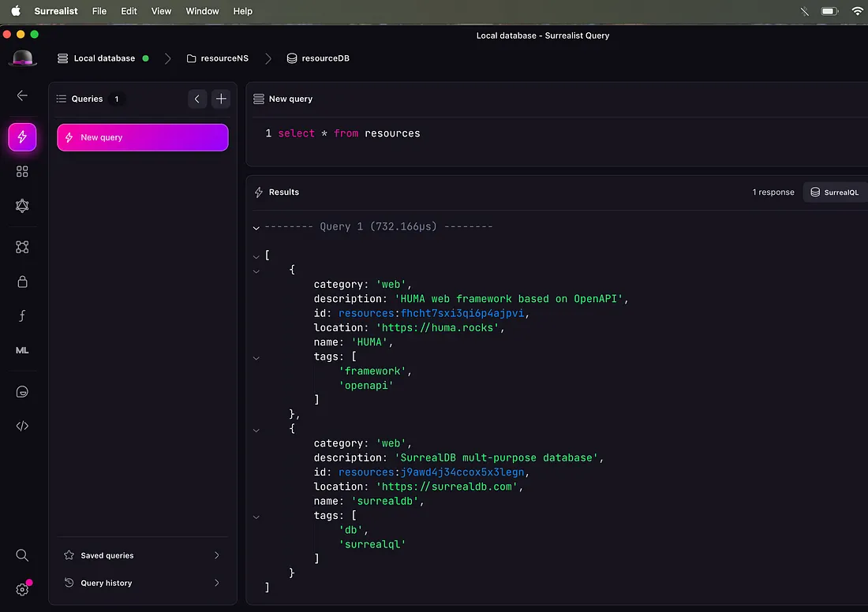Collapse the Query 1 result fold arrow
Image resolution: width=868 pixels, height=612 pixels.
pos(256,227)
